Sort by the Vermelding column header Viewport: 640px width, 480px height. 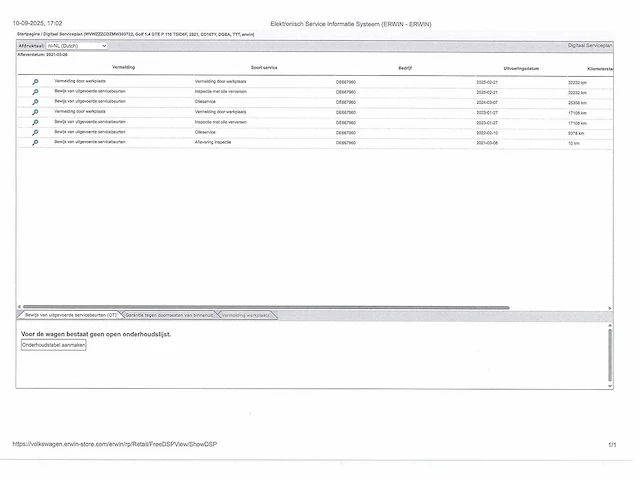123,67
